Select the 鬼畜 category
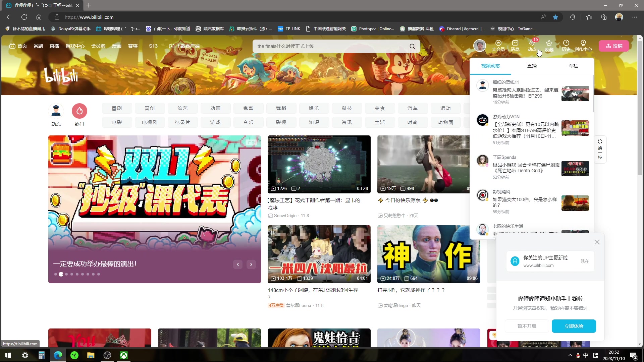Screen dimensions: 644x362 248,108
